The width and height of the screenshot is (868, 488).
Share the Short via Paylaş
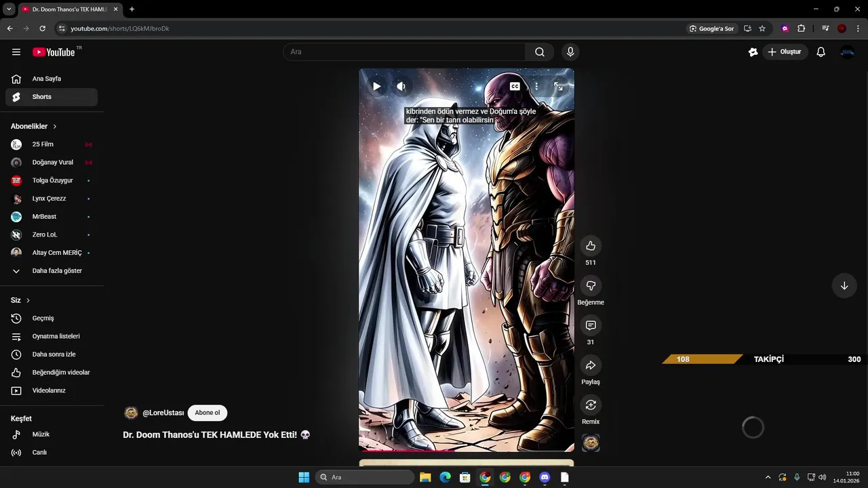(591, 366)
